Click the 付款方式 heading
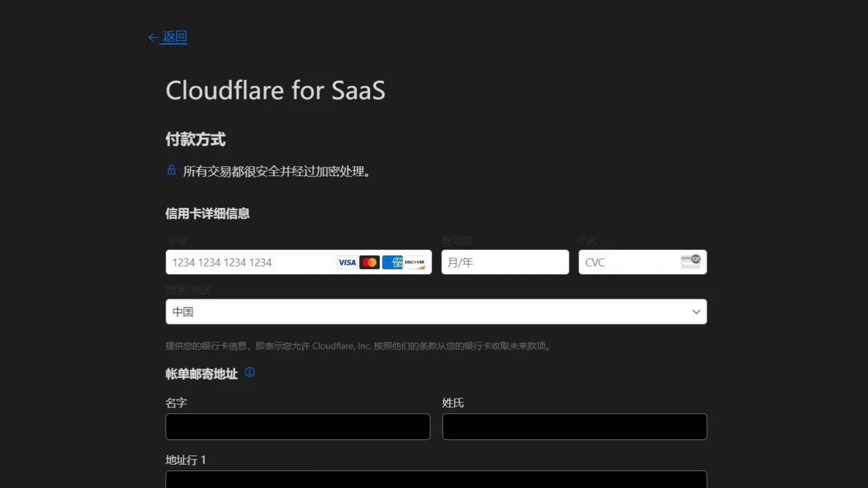868x488 pixels. click(195, 140)
